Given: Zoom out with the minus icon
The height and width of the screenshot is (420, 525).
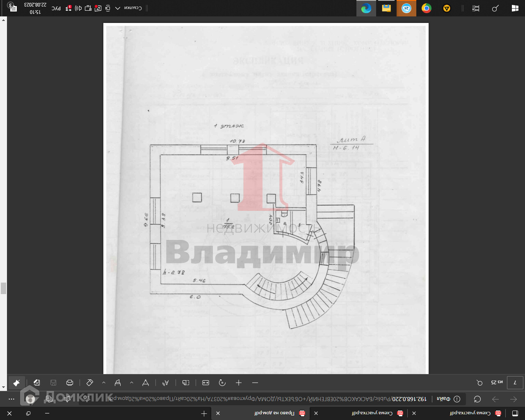Looking at the screenshot, I should (x=255, y=383).
